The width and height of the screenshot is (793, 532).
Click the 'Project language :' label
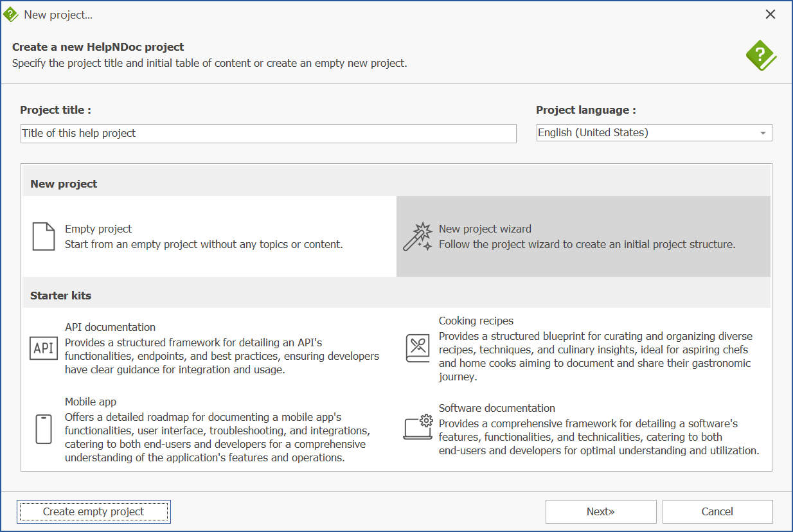point(586,110)
